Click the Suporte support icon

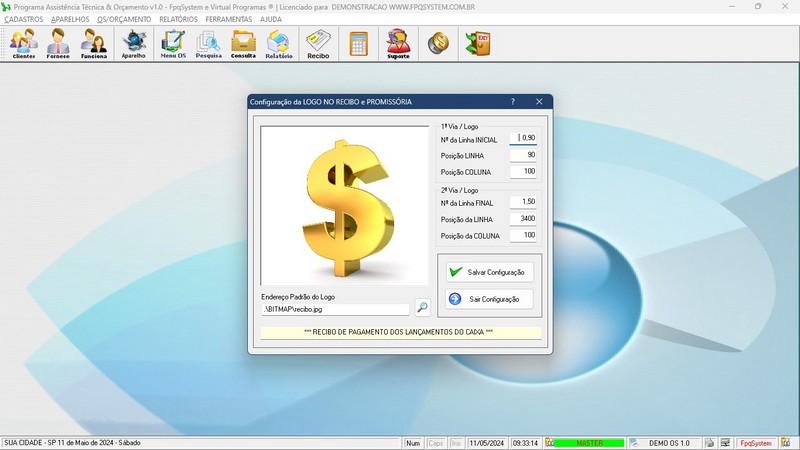pos(398,44)
